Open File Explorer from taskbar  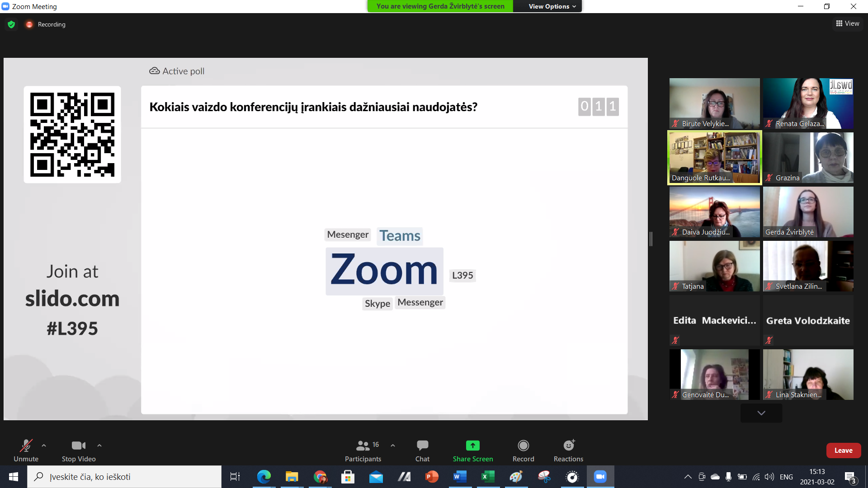tap(292, 477)
